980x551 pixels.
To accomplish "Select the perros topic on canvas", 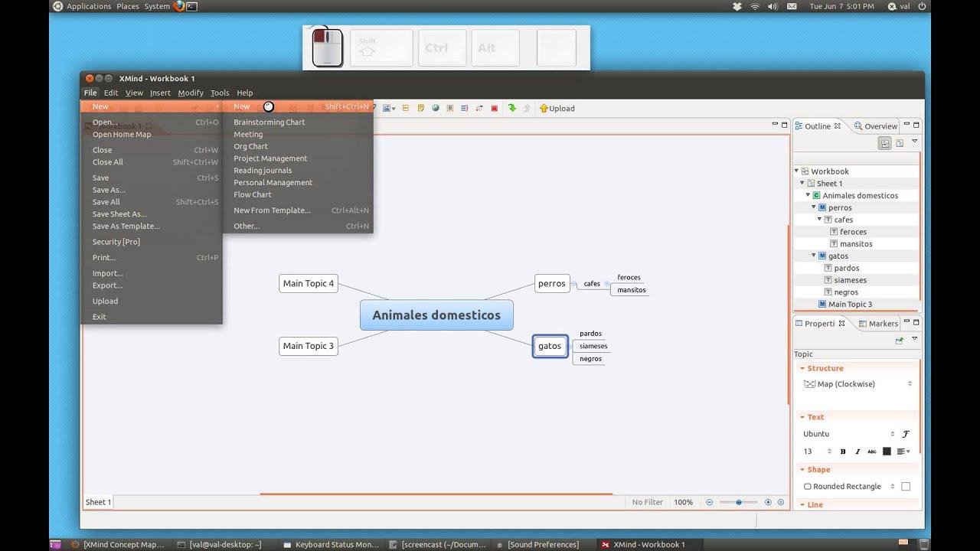I will pyautogui.click(x=551, y=283).
